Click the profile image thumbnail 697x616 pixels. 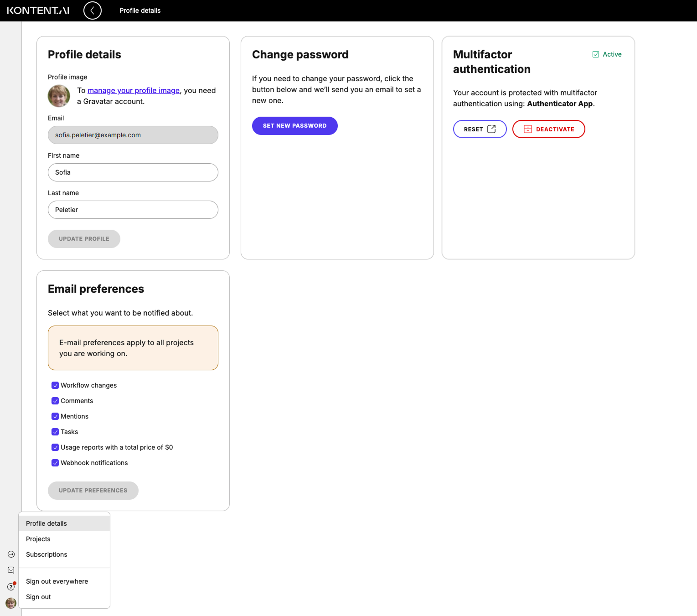[x=59, y=96]
